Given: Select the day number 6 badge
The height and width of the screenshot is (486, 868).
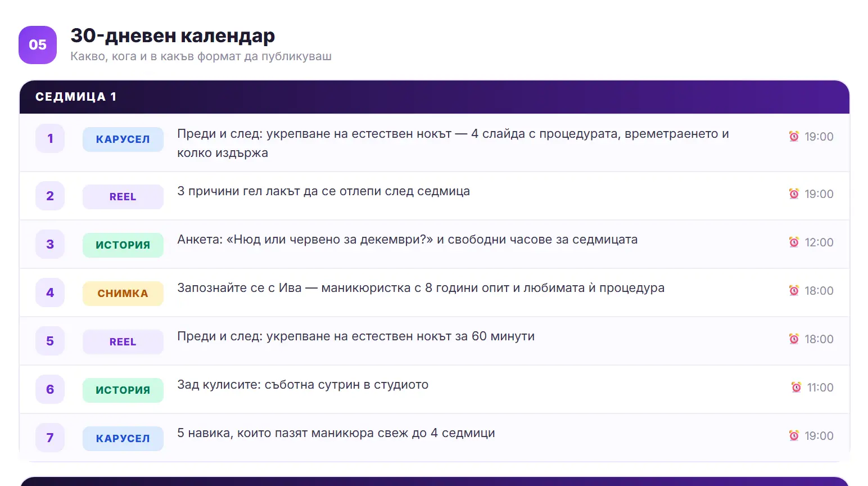Looking at the screenshot, I should 50,389.
